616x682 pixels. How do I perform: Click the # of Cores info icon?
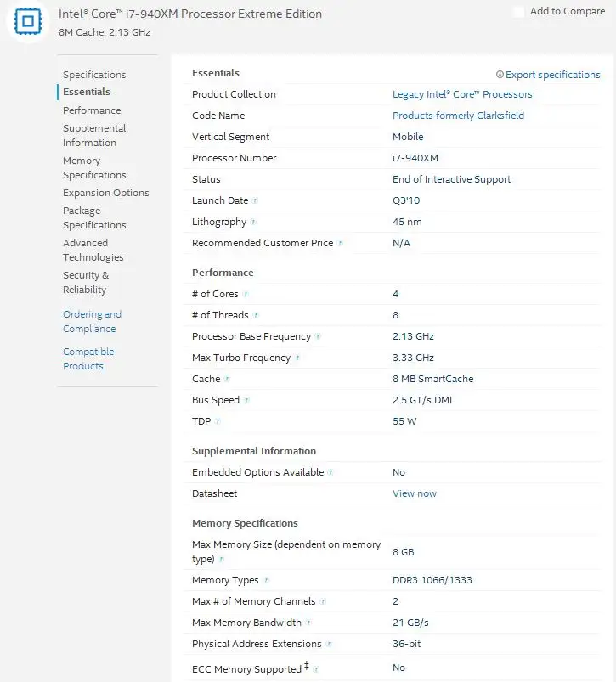[x=246, y=294]
